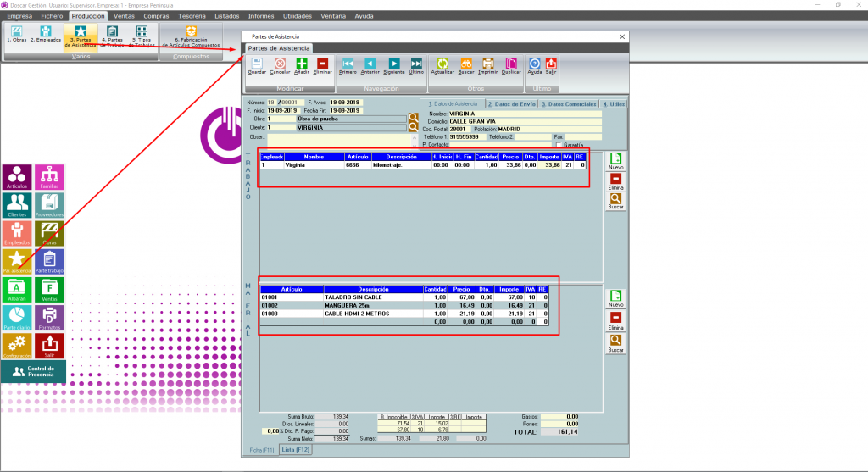The width and height of the screenshot is (868, 472).
Task: Open Partes de Trabajo ribbon icon
Action: pos(113,36)
